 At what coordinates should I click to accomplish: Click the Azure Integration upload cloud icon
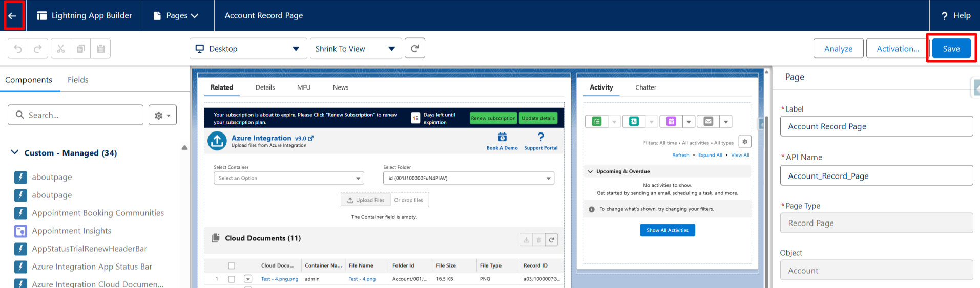(217, 141)
